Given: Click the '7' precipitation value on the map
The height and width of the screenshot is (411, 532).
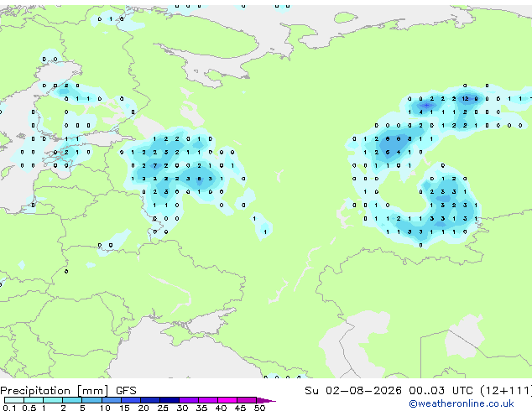Looking at the screenshot, I should 154,165.
